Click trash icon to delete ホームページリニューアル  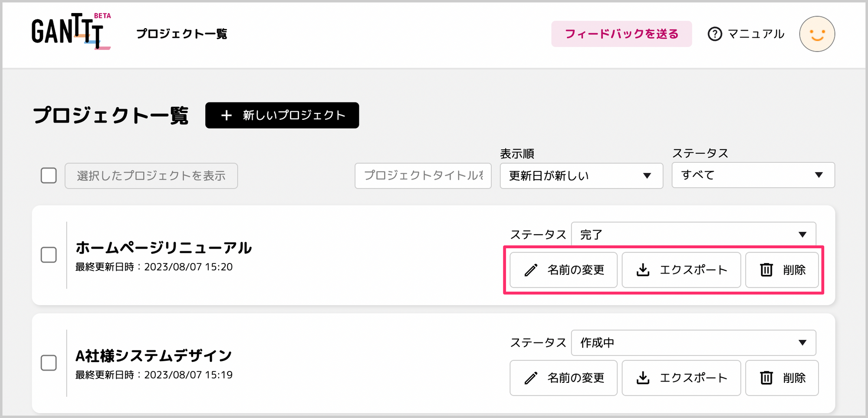(x=766, y=270)
